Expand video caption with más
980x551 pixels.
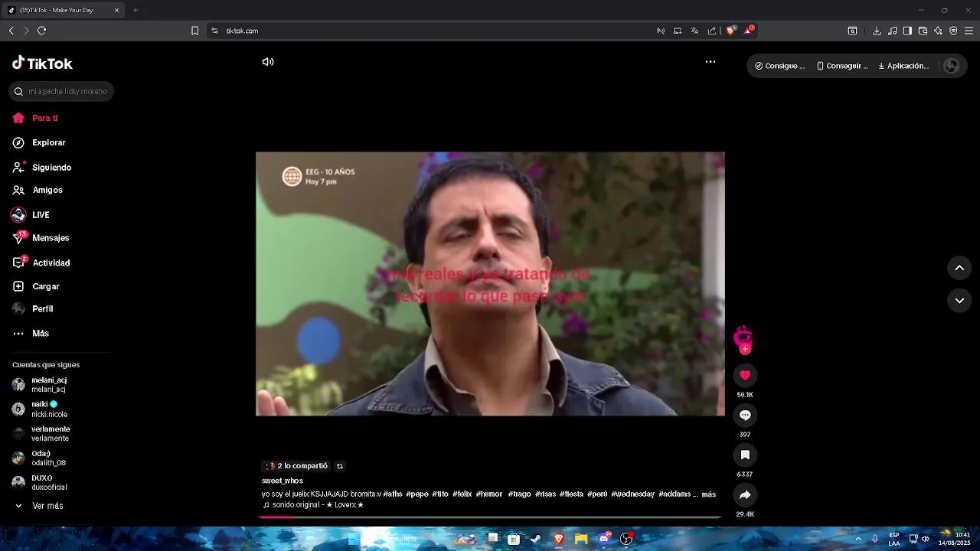[709, 494]
